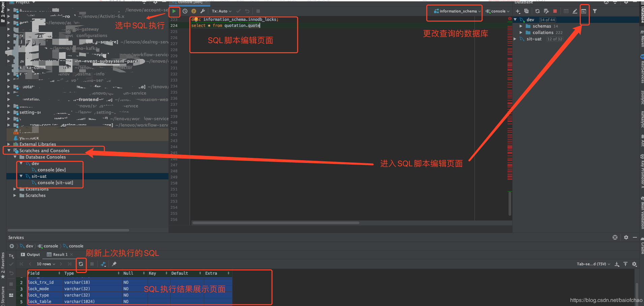This screenshot has height=306, width=644.
Task: Click the editor horizontal scrollbar
Action: [276, 223]
